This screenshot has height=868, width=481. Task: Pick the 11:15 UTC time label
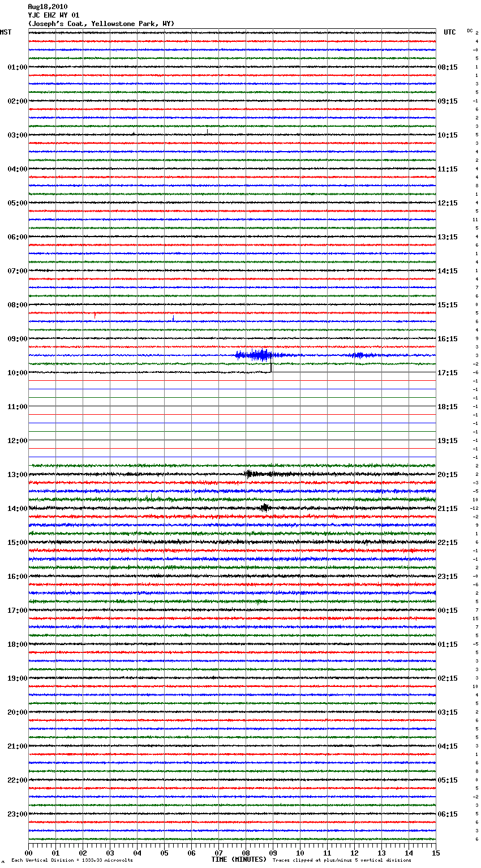tap(448, 169)
